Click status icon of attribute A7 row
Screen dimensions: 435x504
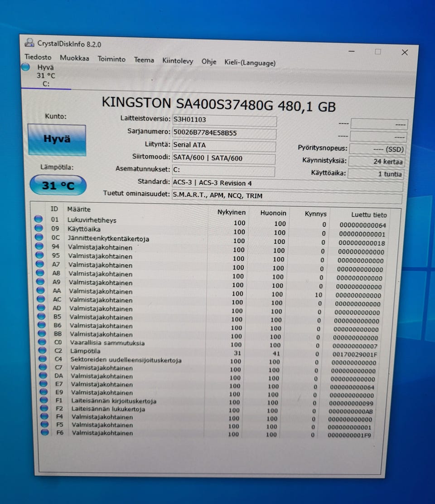coord(40,264)
